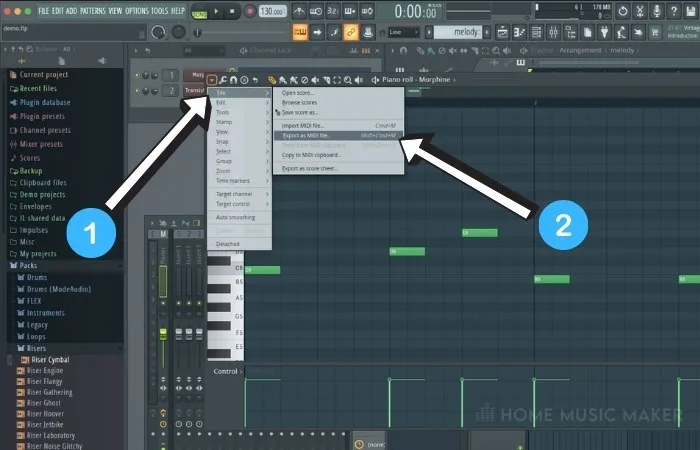
Task: Click the shopping cart icon
Action: [655, 32]
